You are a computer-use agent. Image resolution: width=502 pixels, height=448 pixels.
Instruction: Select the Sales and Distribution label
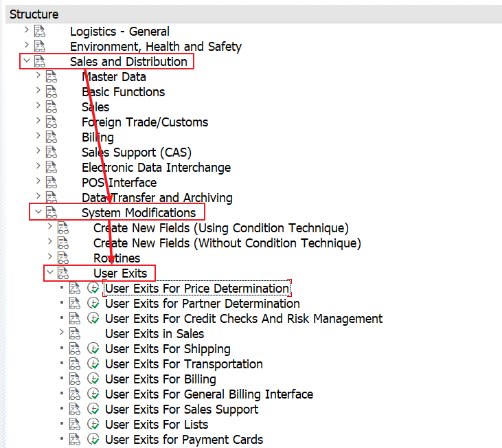click(x=128, y=61)
